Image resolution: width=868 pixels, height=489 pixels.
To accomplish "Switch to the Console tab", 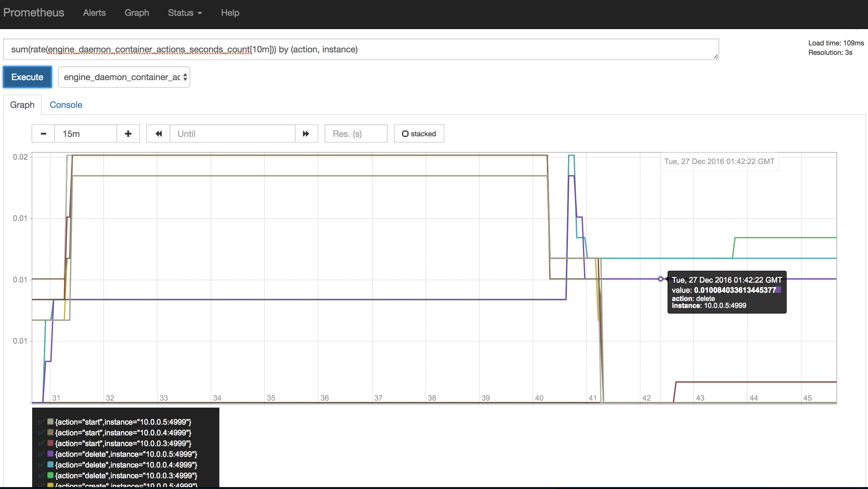I will [x=66, y=105].
